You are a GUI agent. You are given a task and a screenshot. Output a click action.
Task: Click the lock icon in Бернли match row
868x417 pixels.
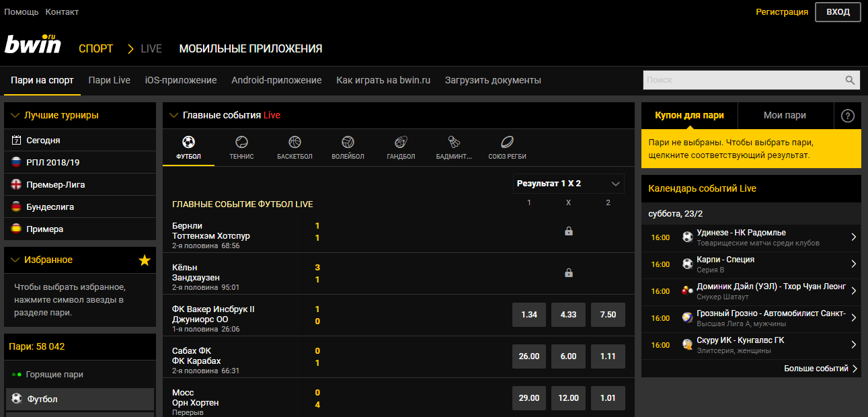pos(569,231)
